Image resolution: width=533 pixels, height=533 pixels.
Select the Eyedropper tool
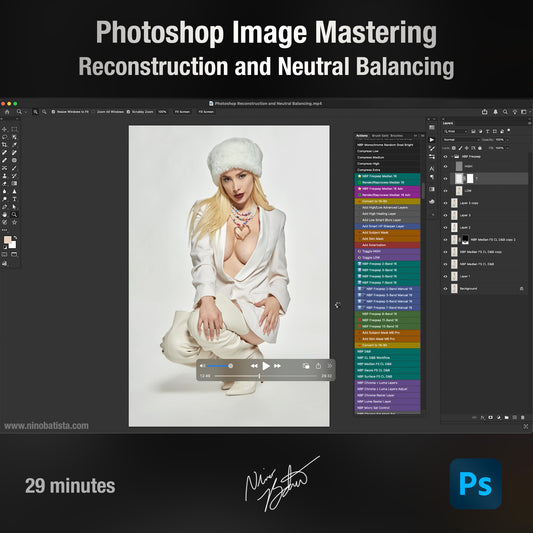pos(14,145)
